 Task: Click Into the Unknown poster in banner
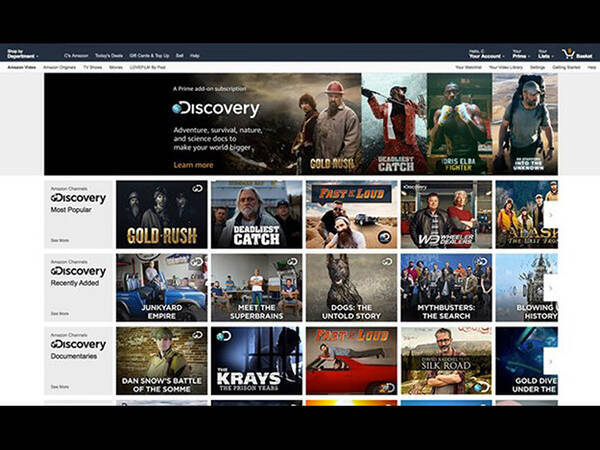coord(525,124)
